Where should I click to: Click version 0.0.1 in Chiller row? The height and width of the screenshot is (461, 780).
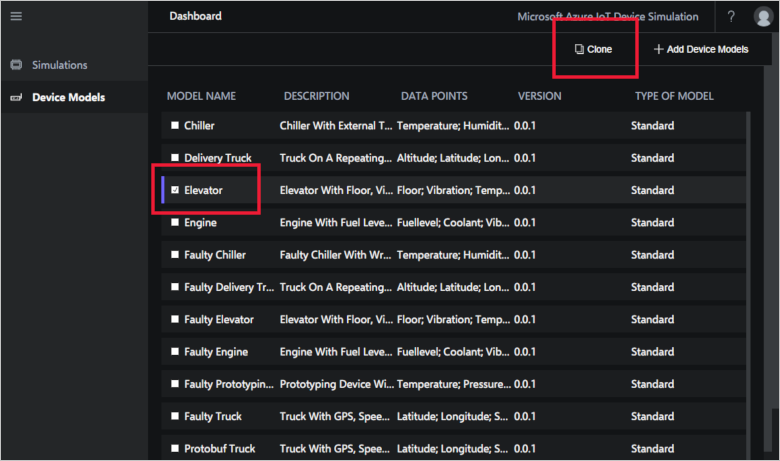[525, 126]
